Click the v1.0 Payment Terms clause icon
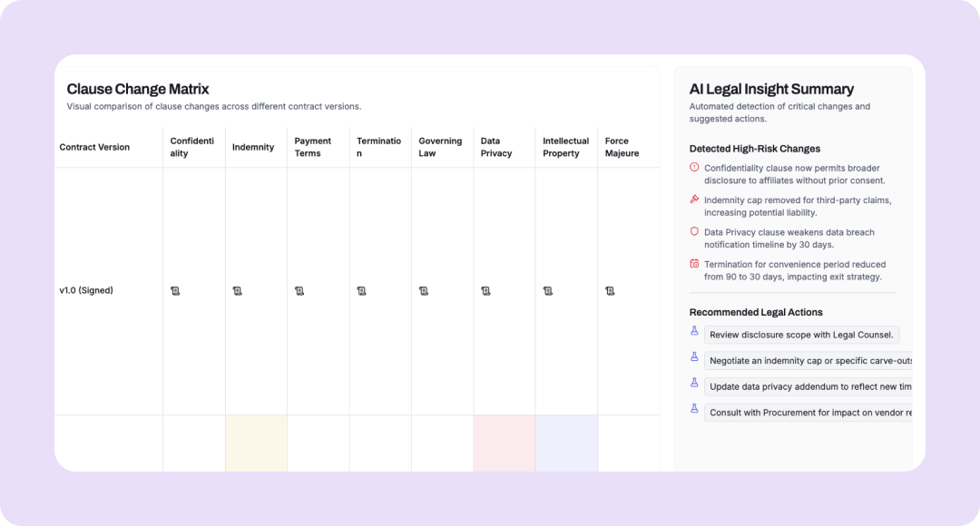980x526 pixels. [x=299, y=291]
